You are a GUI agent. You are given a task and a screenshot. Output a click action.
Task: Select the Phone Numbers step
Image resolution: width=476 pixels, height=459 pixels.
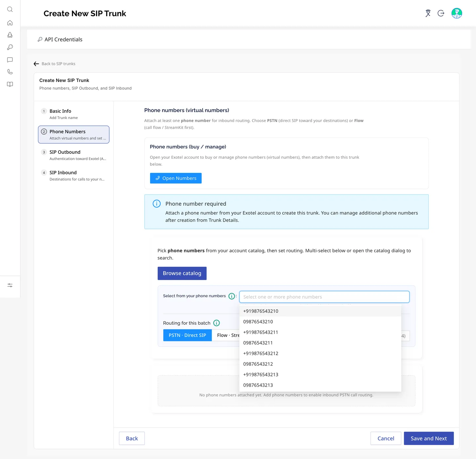pos(74,135)
